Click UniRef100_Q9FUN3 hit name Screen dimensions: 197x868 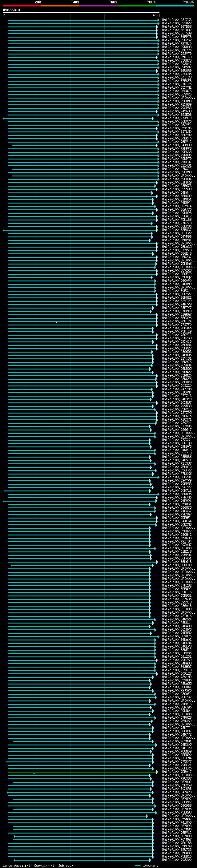click(177, 101)
